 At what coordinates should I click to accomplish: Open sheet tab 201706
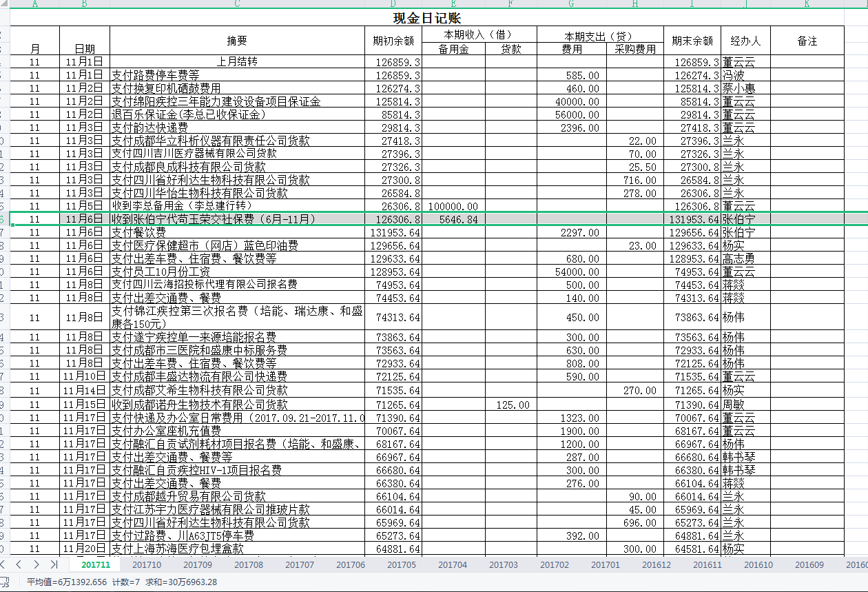point(351,564)
